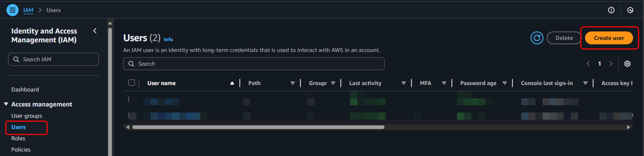Open the info panel icon in top bar
Image resolution: width=644 pixels, height=156 pixels.
tap(611, 10)
